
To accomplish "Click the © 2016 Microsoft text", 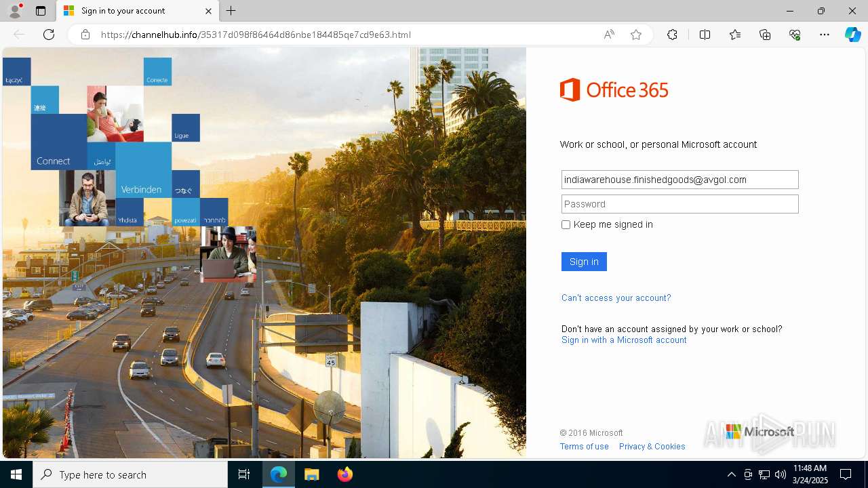I will click(x=591, y=433).
